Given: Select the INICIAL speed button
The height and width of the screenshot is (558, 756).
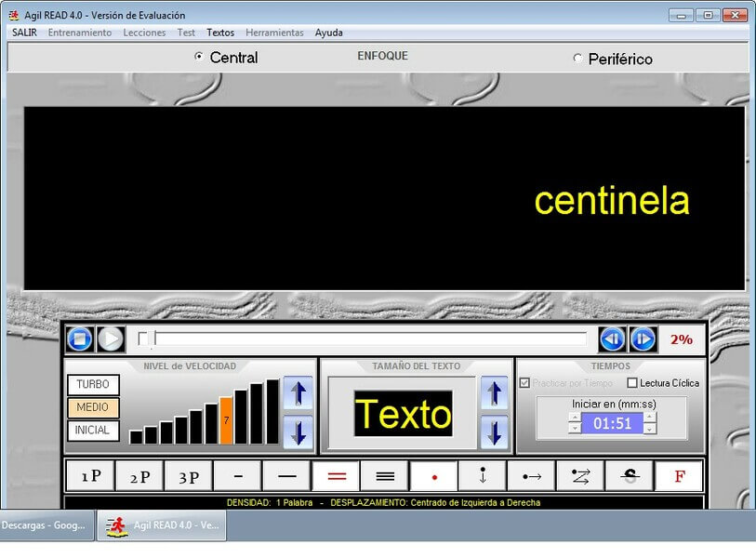Looking at the screenshot, I should click(93, 431).
